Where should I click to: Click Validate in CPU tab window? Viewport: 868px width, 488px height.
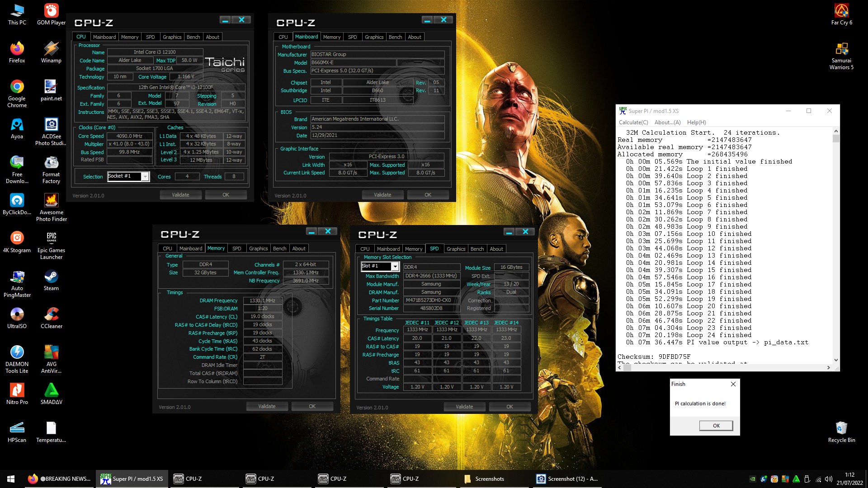(x=180, y=195)
